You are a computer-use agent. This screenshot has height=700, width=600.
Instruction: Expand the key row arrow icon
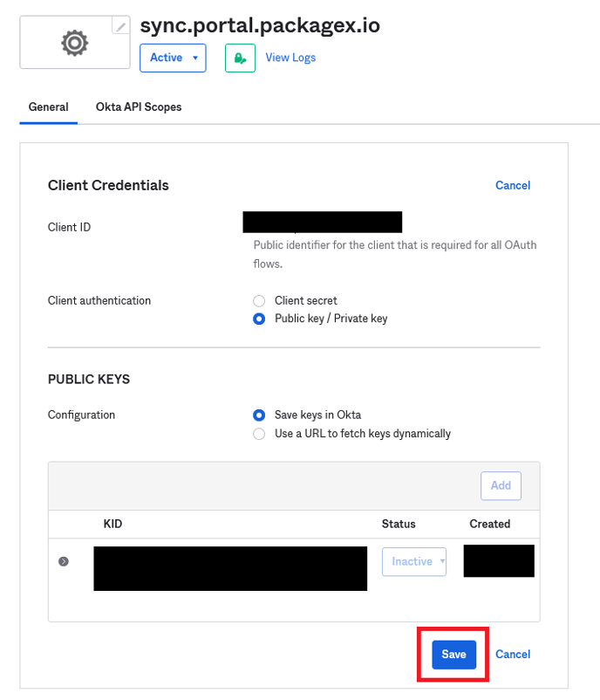(x=64, y=561)
